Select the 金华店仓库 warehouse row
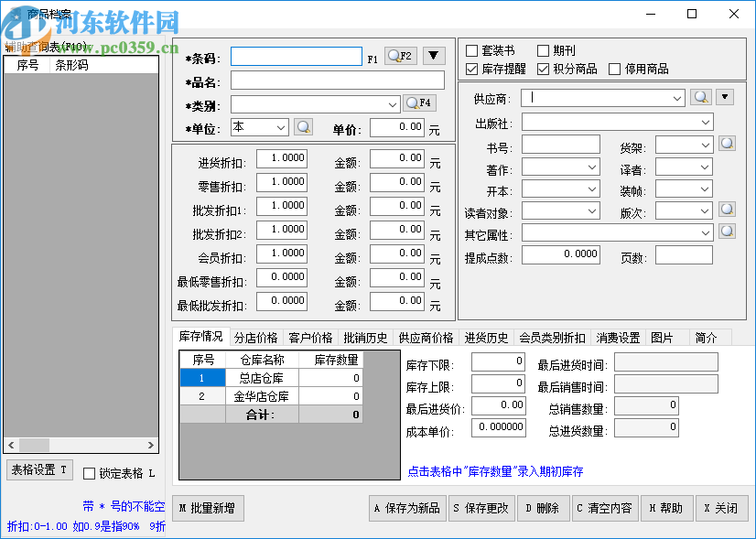The width and height of the screenshot is (756, 539). [259, 396]
